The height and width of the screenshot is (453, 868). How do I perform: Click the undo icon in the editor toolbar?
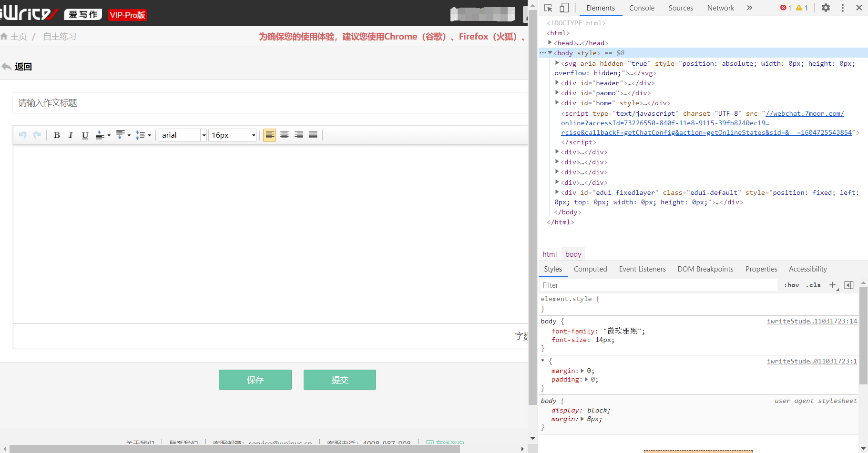click(x=22, y=135)
